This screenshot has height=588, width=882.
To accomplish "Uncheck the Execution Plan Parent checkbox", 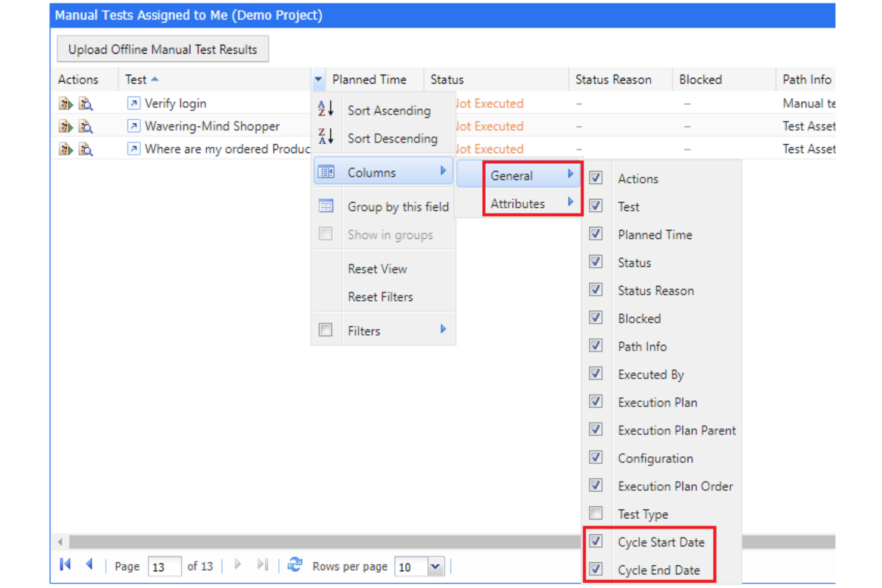I will (595, 430).
